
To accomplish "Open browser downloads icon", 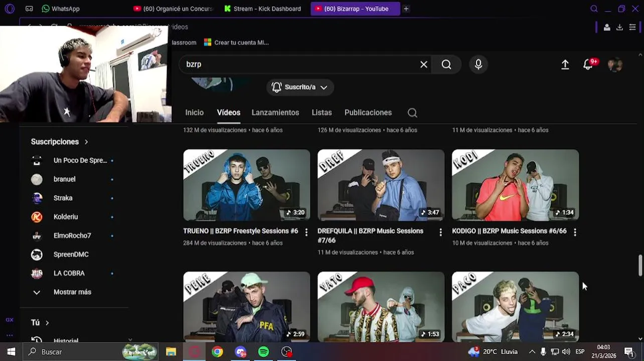I will (619, 27).
